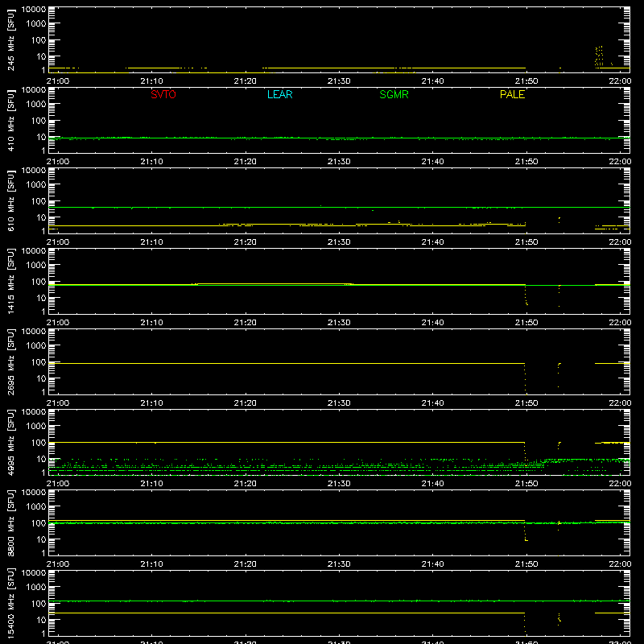Screen dimensions: 644x644
Task: Select the 1415 MHz [SFU] axis label
Action: pos(10,282)
